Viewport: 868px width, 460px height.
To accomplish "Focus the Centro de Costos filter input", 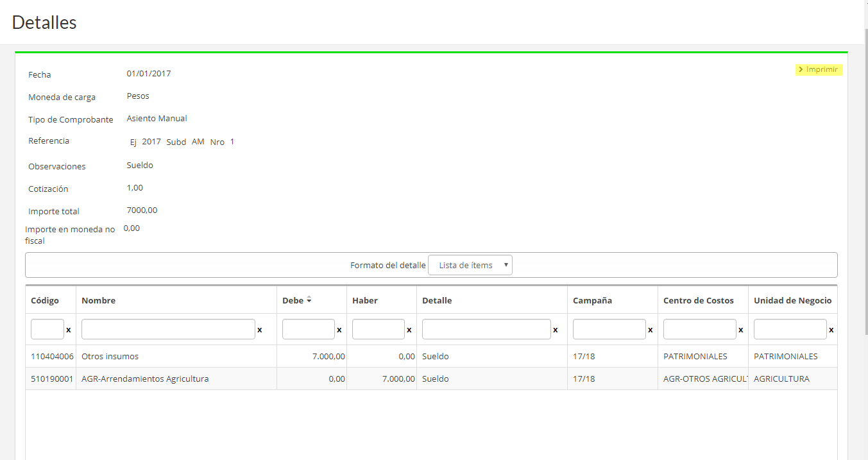I will [700, 329].
